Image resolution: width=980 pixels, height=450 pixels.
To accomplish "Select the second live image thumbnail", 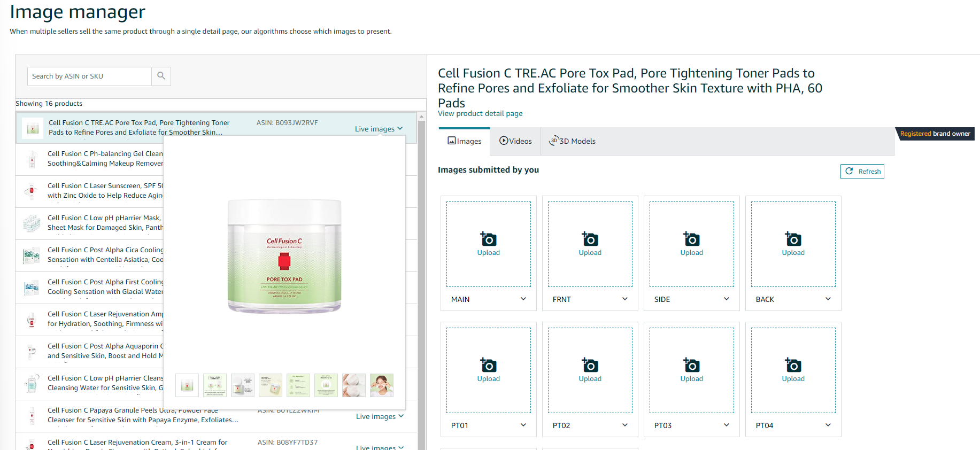I will click(x=215, y=385).
